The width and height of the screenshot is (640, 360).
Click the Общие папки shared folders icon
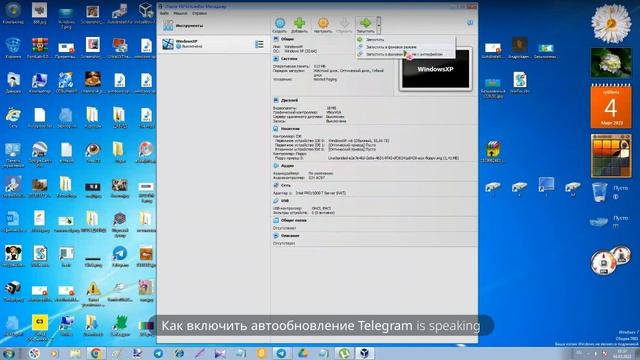click(x=276, y=220)
